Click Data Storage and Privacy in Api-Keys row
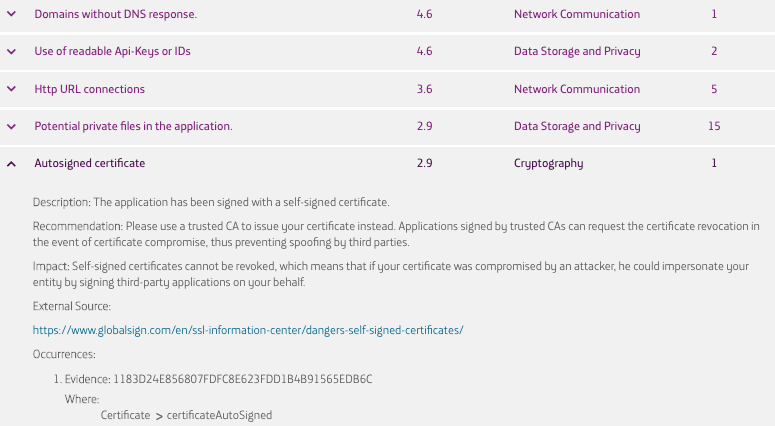Screen dimensions: 775x426 (576, 52)
